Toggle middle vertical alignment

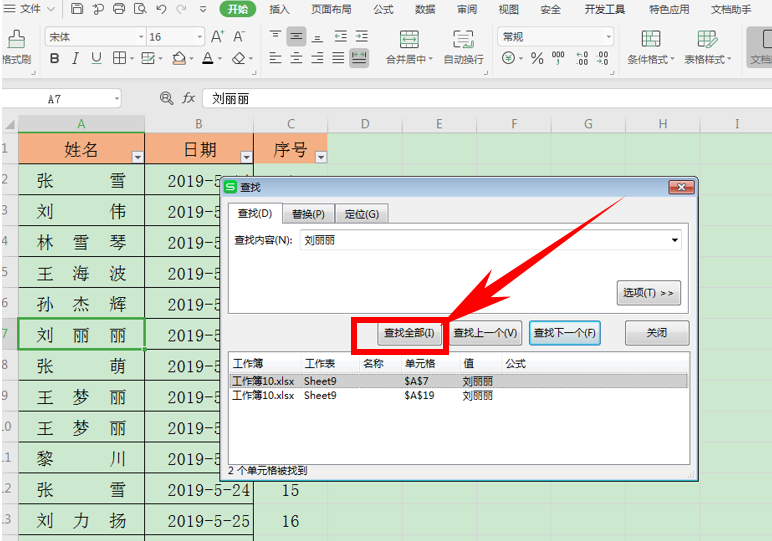pos(296,36)
